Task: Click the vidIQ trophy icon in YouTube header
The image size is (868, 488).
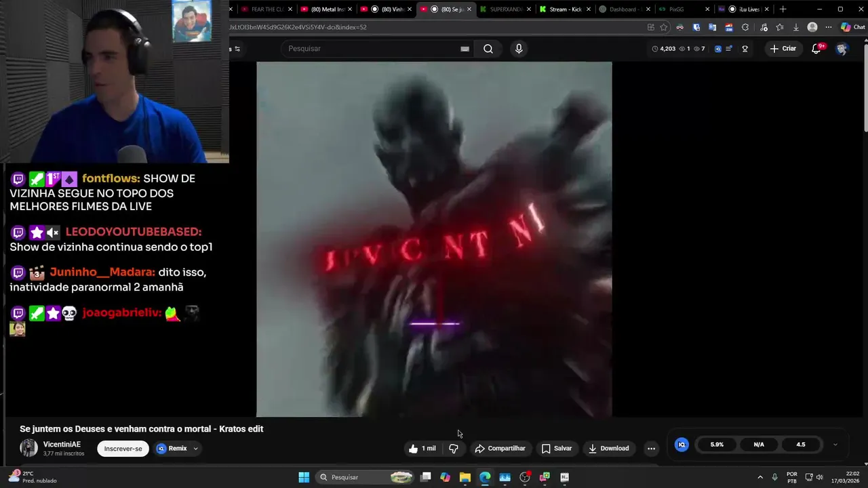Action: [745, 49]
